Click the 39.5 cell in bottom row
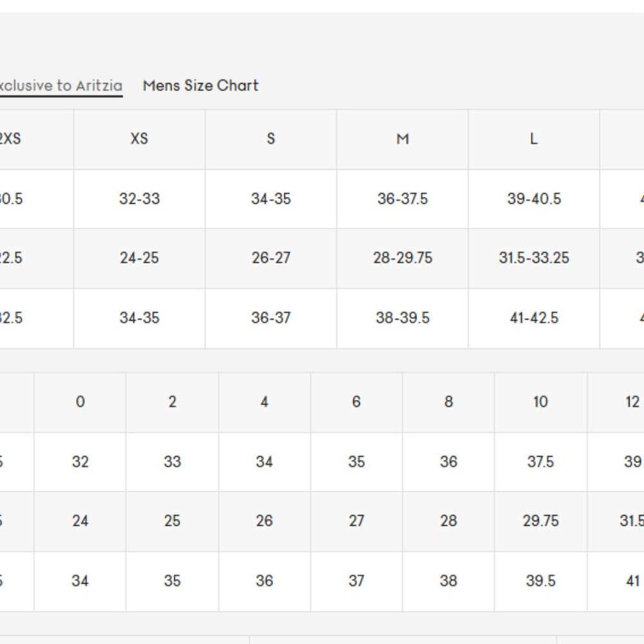 point(540,581)
